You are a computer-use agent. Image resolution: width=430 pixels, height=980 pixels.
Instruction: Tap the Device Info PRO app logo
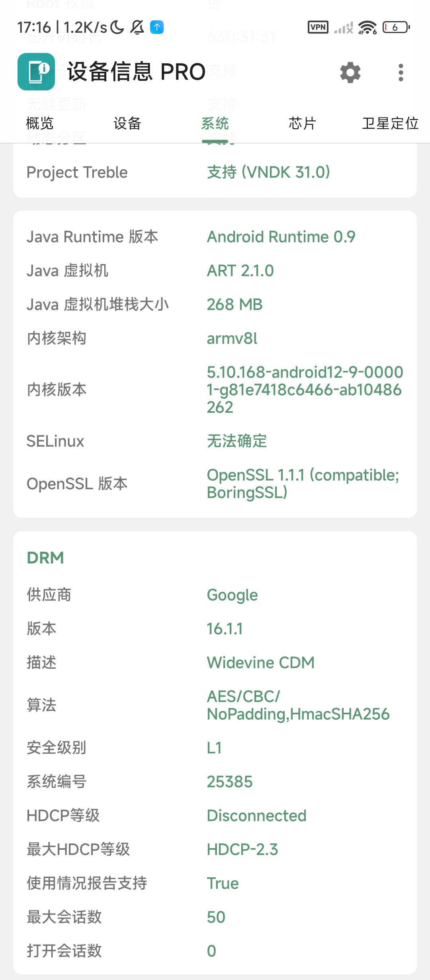coord(36,72)
